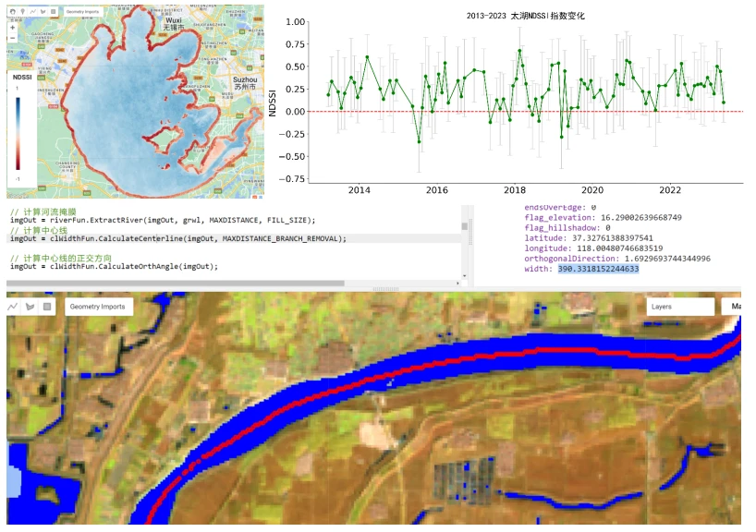Image resolution: width=756 pixels, height=532 pixels.
Task: Click the highlighted width value 390.3318152244633
Action: point(598,269)
